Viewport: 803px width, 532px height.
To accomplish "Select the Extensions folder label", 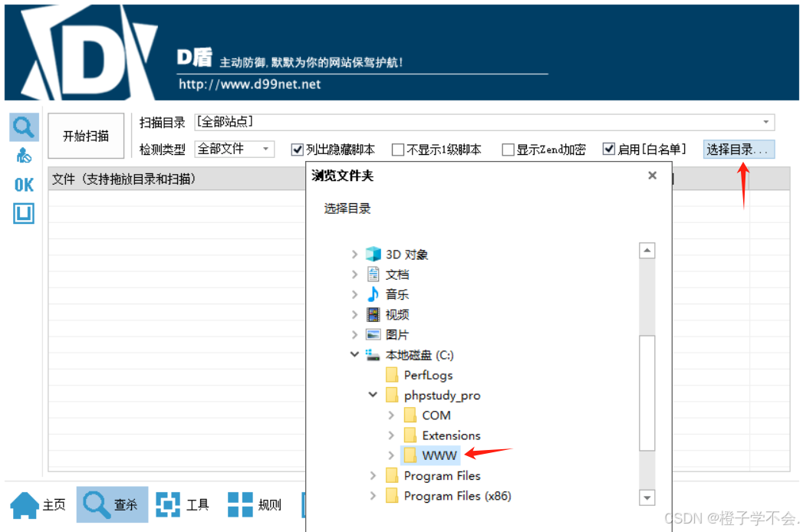I will pyautogui.click(x=451, y=435).
